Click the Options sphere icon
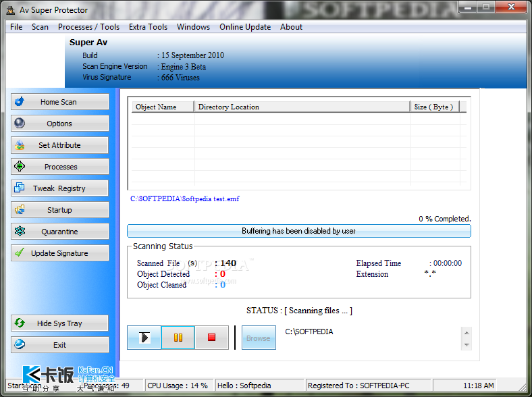532x397 pixels. [x=20, y=123]
